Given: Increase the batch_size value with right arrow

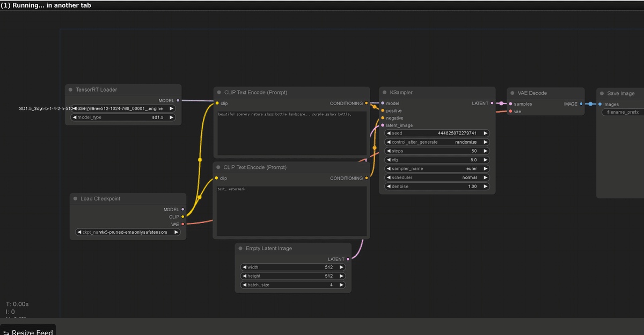Looking at the screenshot, I should pyautogui.click(x=341, y=285).
